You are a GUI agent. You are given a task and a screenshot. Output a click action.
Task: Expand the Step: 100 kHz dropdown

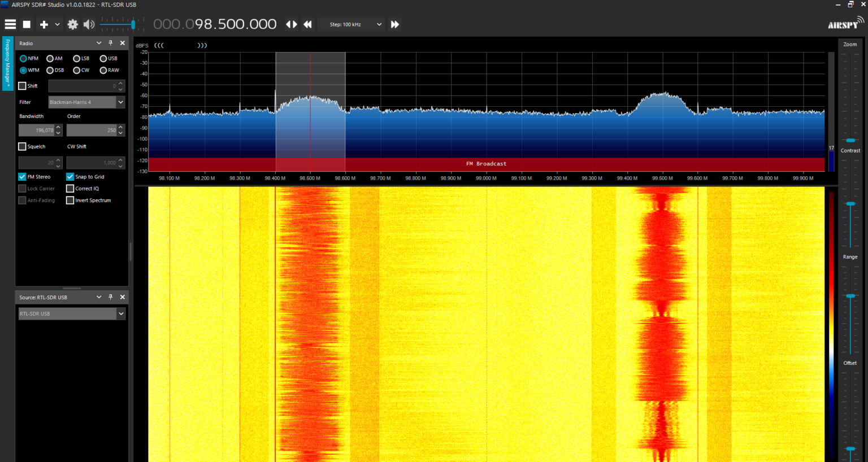pyautogui.click(x=379, y=24)
